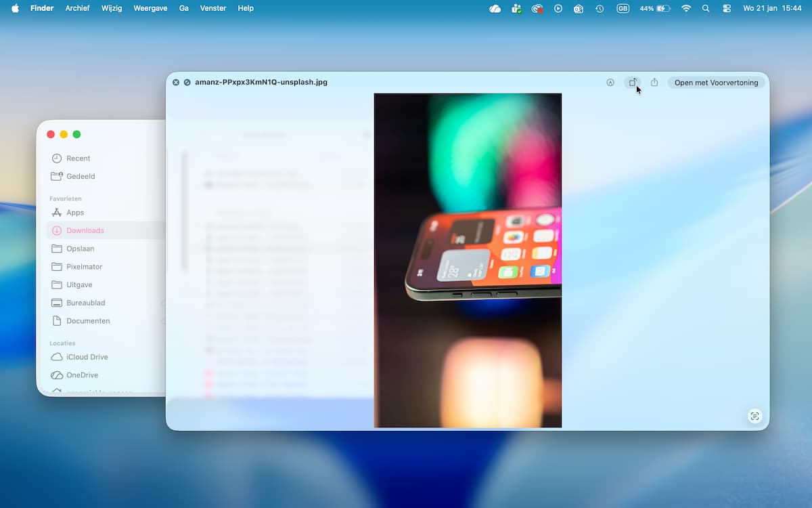The height and width of the screenshot is (508, 812).
Task: Open the Apple menu
Action: point(15,8)
